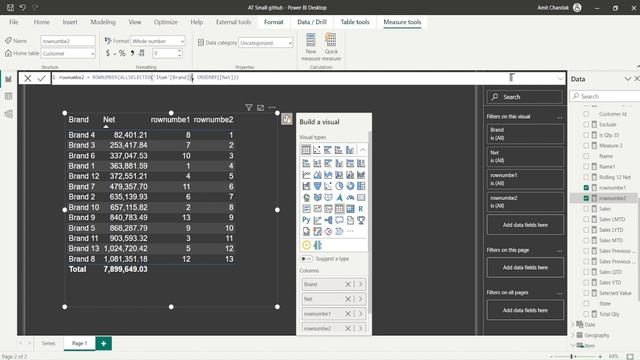Open the Model view in the left sidebar
The image size is (640, 360).
pyautogui.click(x=9, y=114)
